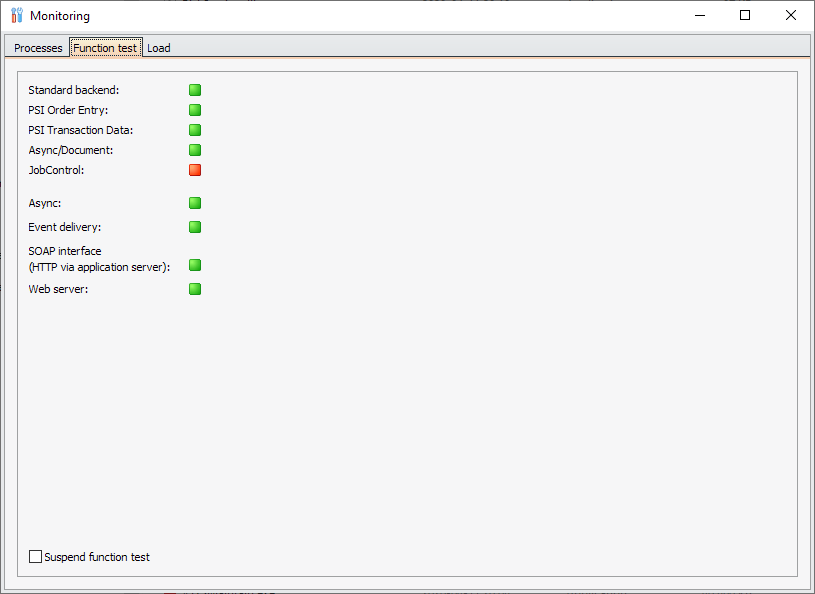Click the Async green status light

click(195, 203)
